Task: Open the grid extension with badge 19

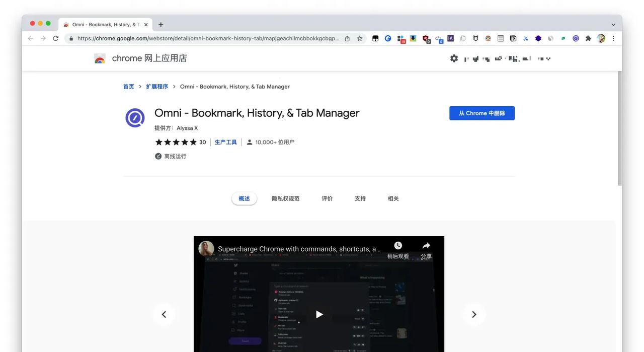Action: pyautogui.click(x=401, y=39)
